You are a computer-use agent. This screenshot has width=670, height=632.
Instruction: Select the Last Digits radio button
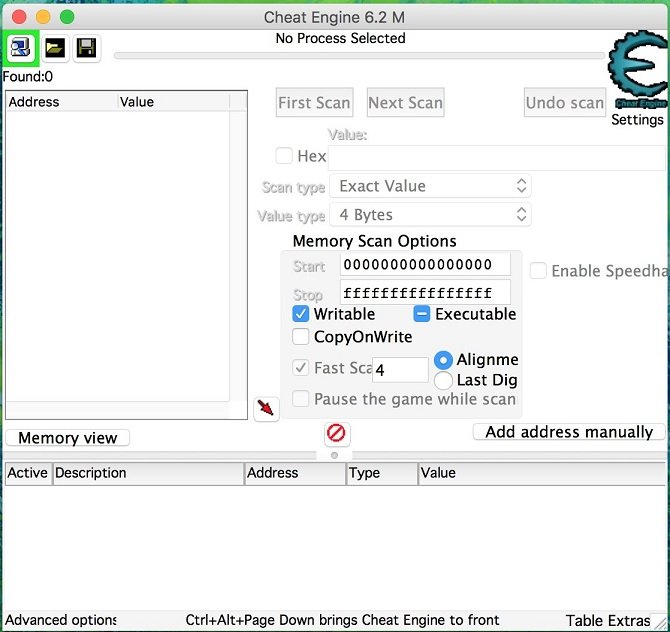tap(443, 380)
